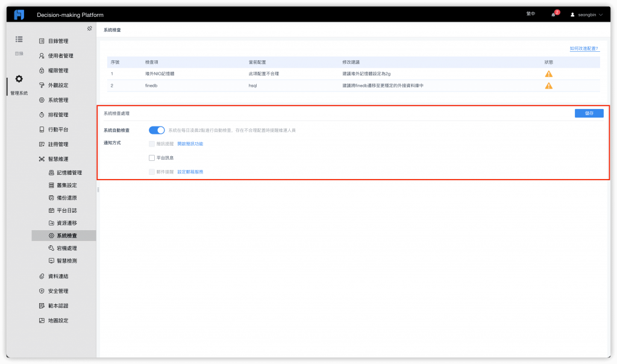Click the 修改建議 column header
617x364 pixels.
(x=351, y=62)
